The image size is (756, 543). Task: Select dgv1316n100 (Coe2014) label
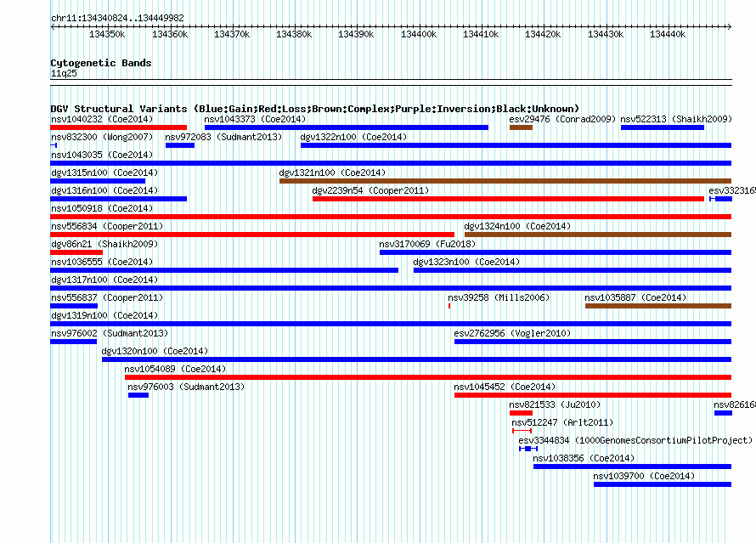coord(104,190)
